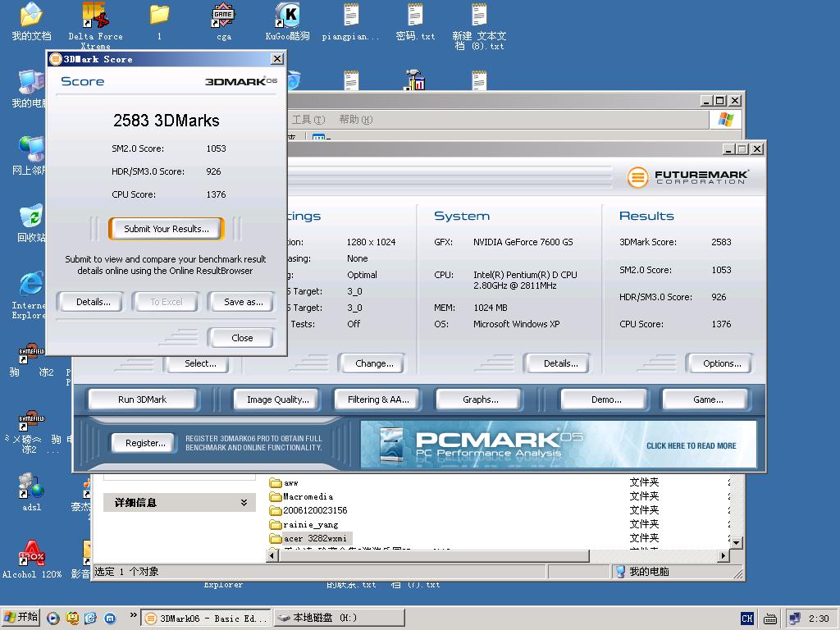This screenshot has height=630, width=840.
Task: Click the keyboard input method tray icon
Action: tap(770, 619)
